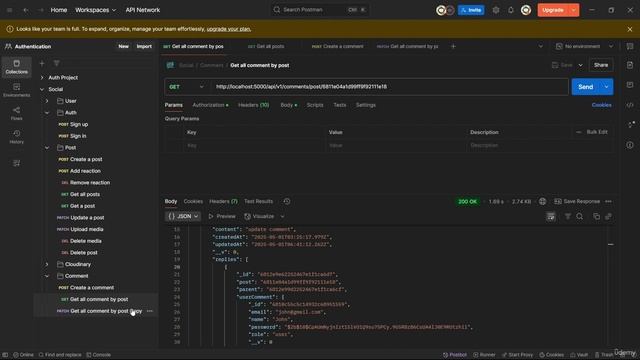640x360 pixels.
Task: Expand the User folder
Action: click(47, 101)
